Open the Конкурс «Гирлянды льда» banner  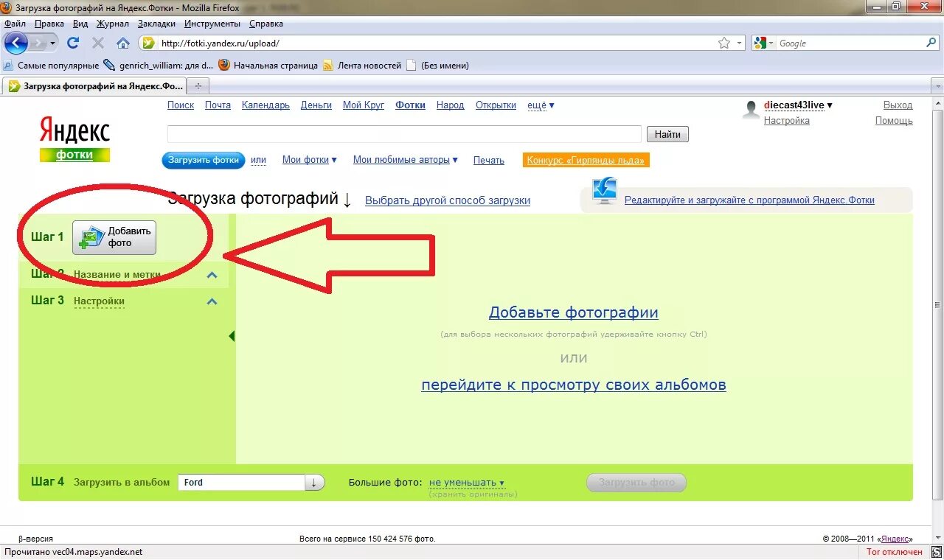point(586,160)
